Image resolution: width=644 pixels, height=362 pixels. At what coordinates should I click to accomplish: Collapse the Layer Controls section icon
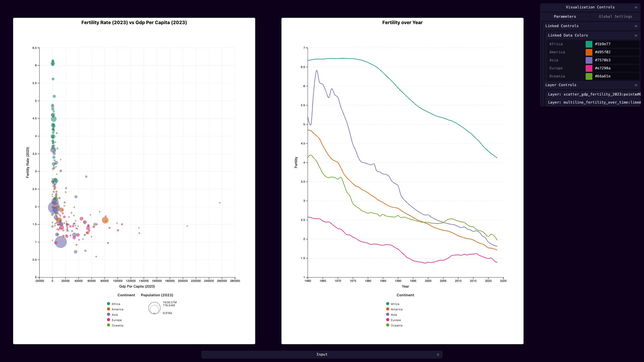(x=636, y=85)
